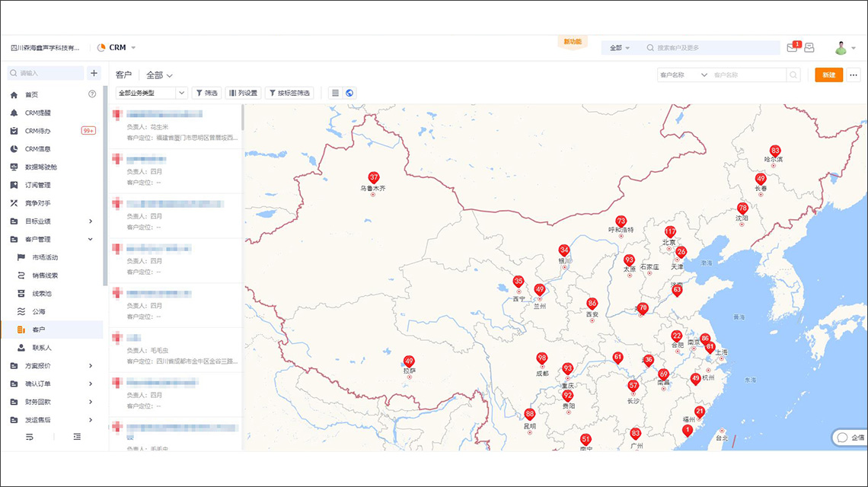Switch to map globe view icon
868x487 pixels.
tap(349, 93)
